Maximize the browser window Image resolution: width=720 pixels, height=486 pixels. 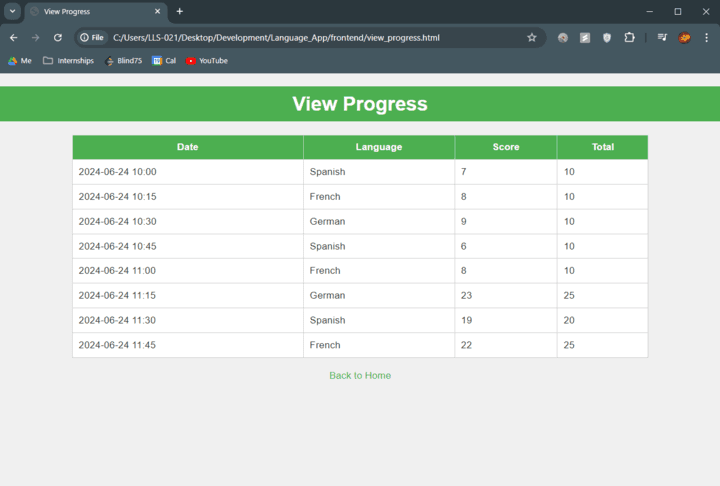(x=678, y=11)
